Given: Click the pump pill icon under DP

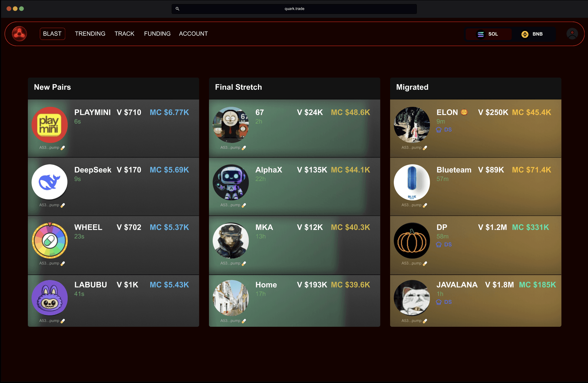Looking at the screenshot, I should tap(425, 263).
